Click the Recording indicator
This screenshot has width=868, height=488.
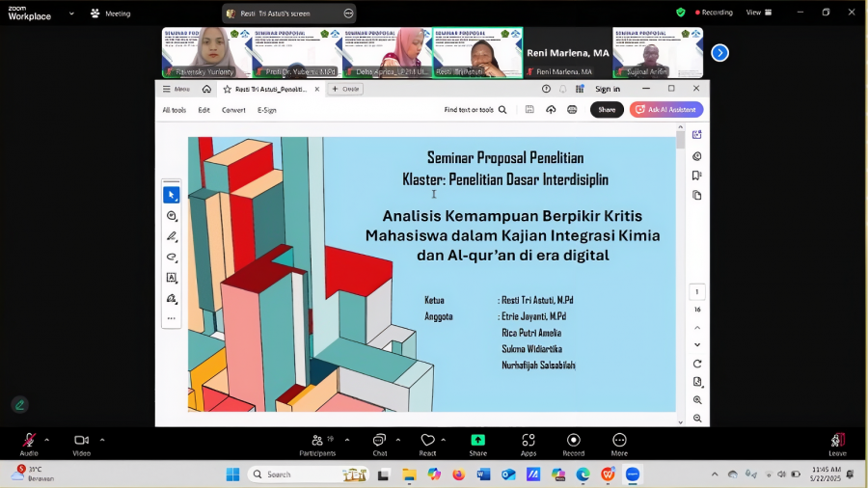click(x=714, y=13)
